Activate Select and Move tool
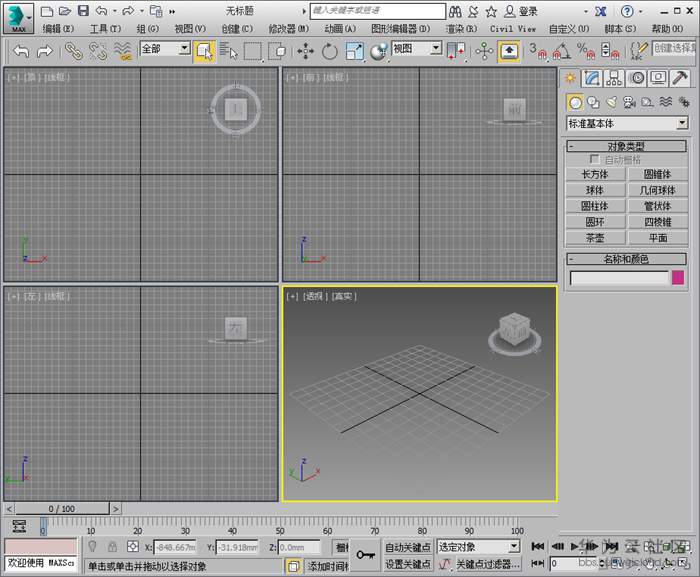700x577 pixels. pos(305,51)
